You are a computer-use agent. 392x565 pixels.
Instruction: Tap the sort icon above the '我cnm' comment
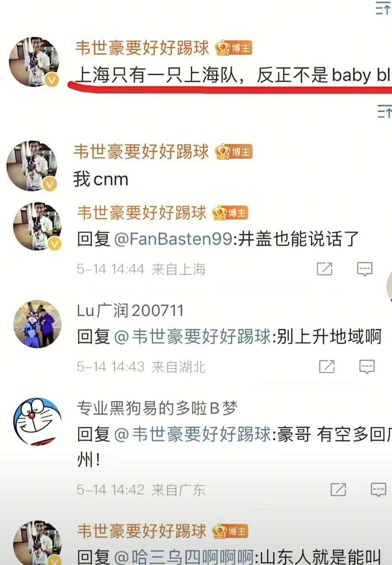tap(384, 111)
